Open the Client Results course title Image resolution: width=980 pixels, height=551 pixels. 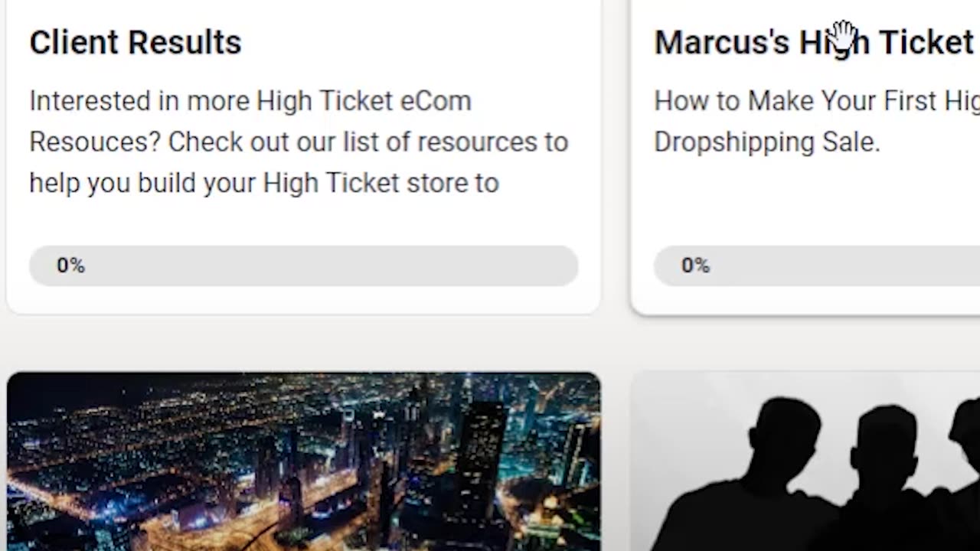(x=135, y=43)
